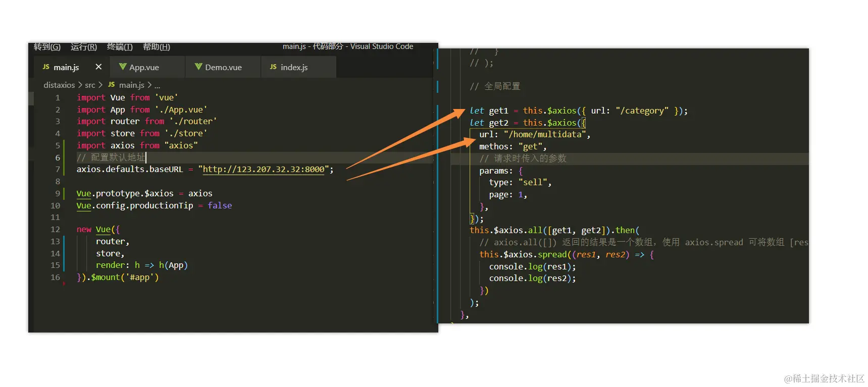
Task: Click the 全局配置 comment in right editor
Action: coord(495,86)
